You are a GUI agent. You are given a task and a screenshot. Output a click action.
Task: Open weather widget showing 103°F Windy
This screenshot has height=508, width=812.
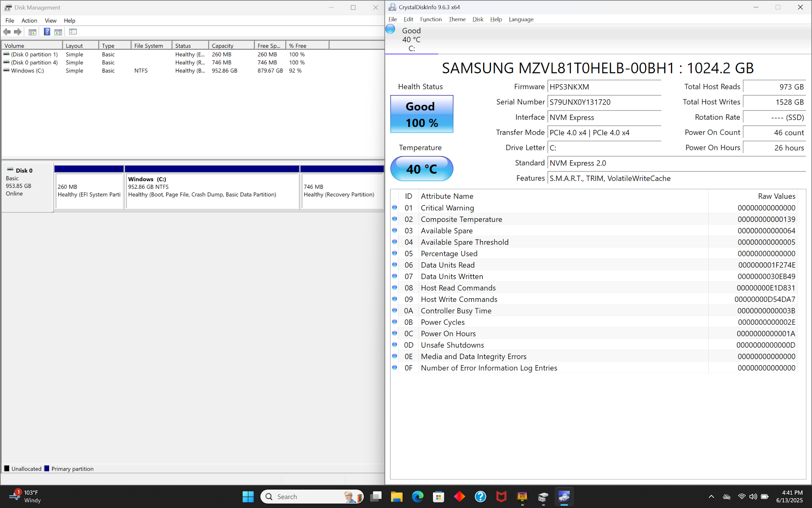(x=26, y=497)
